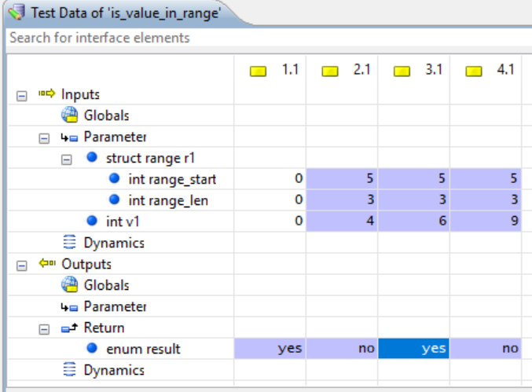Click the blue dot beside 'int v1'
This screenshot has width=532, height=392.
(92, 221)
